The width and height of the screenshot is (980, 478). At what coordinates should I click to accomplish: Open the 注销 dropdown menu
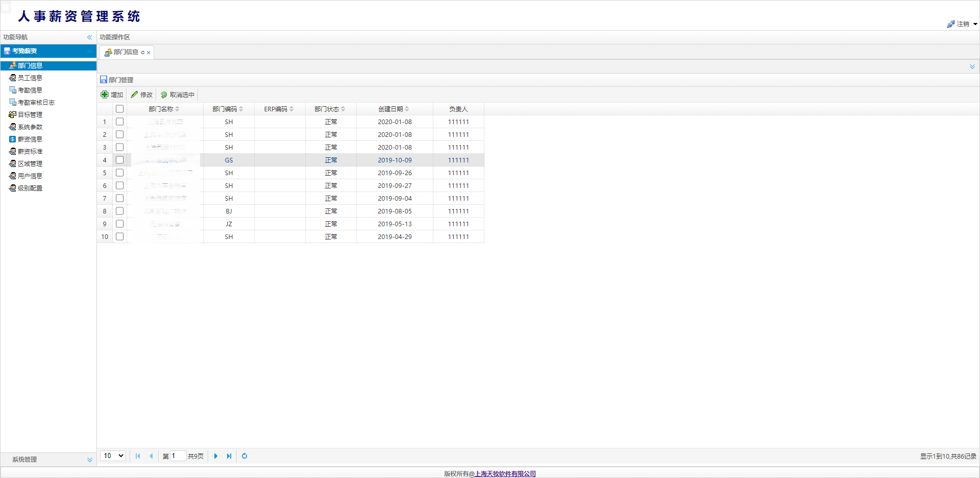975,24
